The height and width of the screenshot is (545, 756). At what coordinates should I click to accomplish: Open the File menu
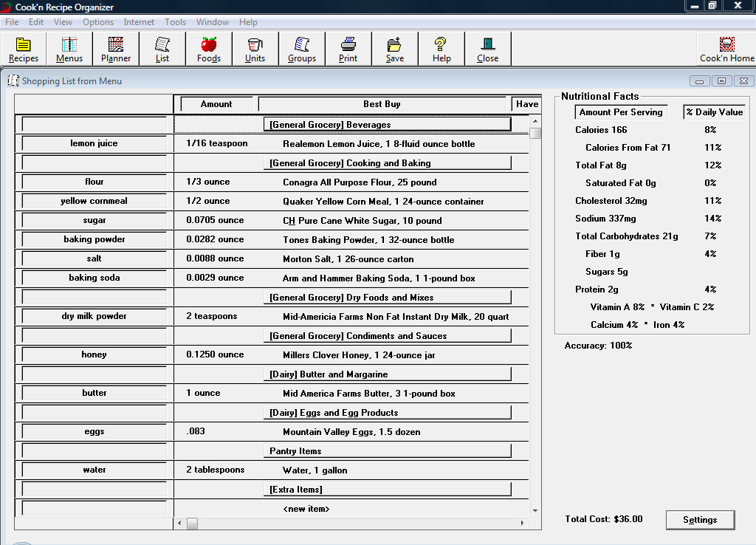pos(12,22)
